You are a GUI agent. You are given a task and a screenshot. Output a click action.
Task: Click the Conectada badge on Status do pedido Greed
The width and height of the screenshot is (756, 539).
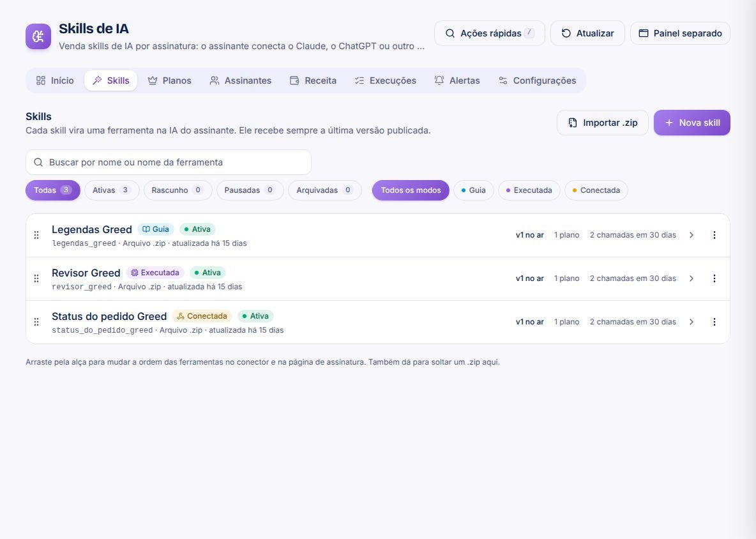click(x=202, y=316)
